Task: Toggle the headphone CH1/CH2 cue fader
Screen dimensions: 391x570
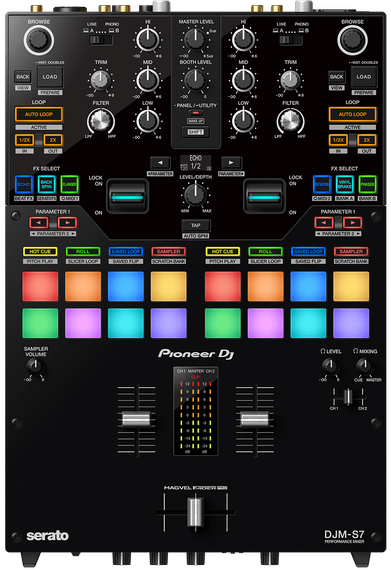Action: click(x=348, y=396)
